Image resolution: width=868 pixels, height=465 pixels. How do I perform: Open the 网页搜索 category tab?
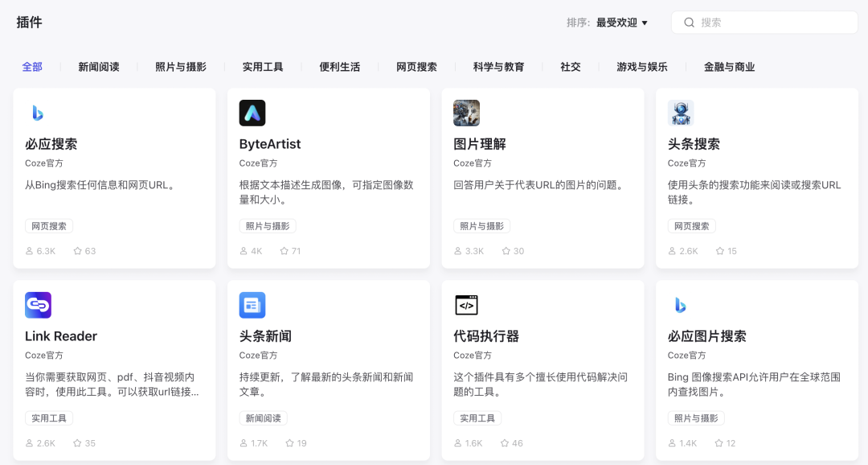click(417, 67)
